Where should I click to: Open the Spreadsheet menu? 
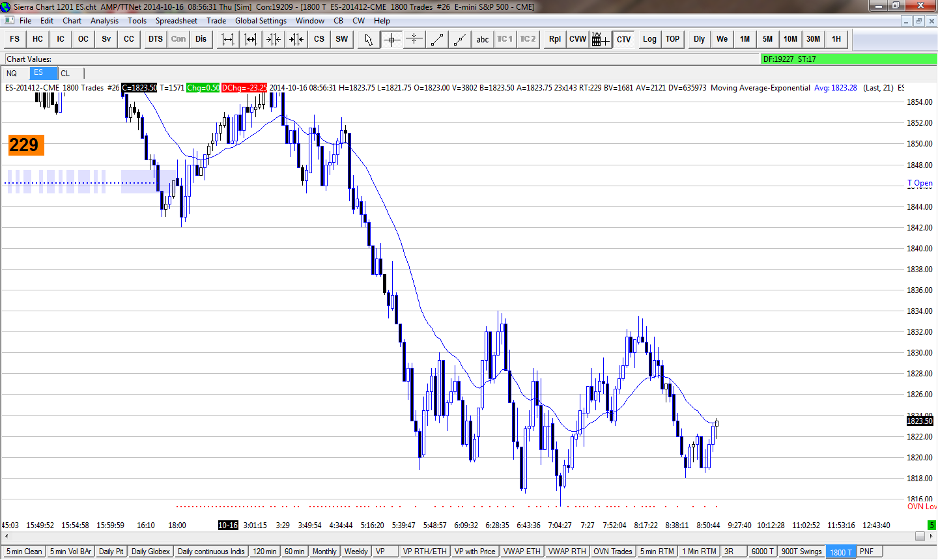point(177,21)
